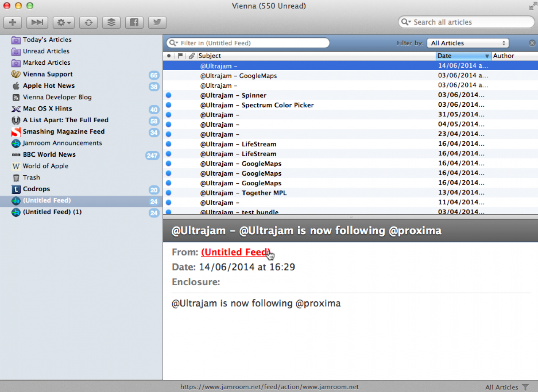
Task: Select the (Untitled Feed) (1) subscription
Action: [52, 212]
